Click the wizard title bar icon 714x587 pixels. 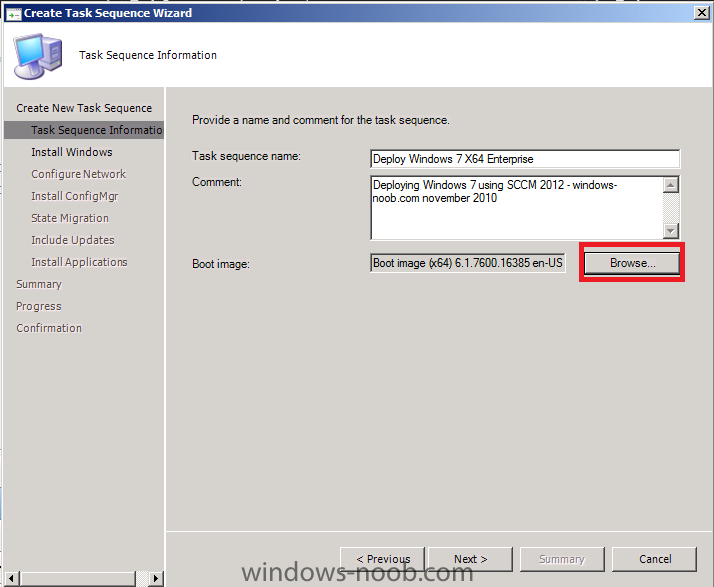pyautogui.click(x=14, y=14)
